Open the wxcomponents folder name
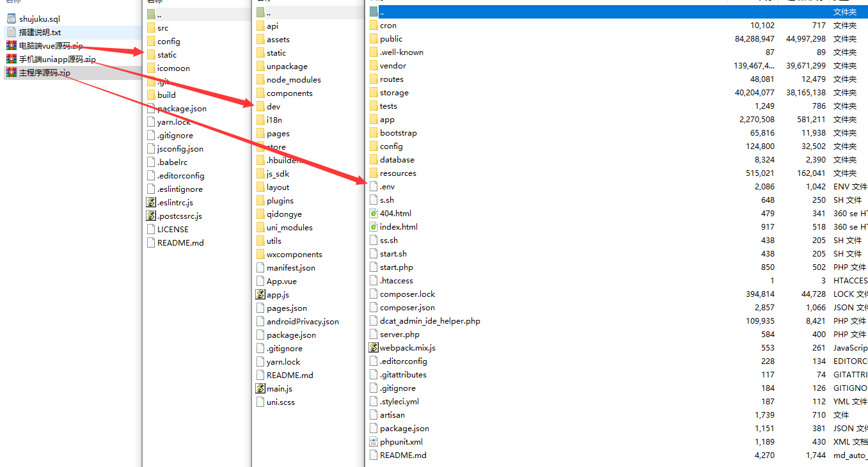Viewport: 868px width, 467px height. tap(295, 254)
